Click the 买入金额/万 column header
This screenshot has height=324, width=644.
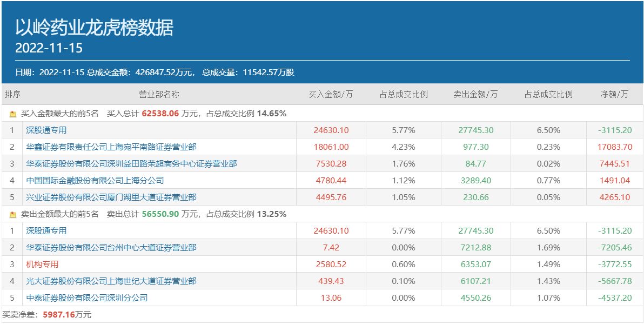[331, 95]
